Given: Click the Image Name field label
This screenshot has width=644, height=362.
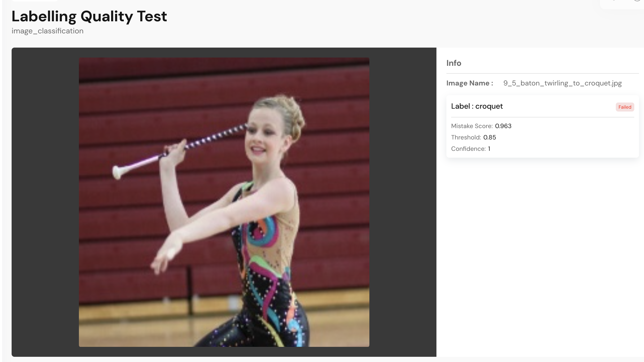Looking at the screenshot, I should click(x=470, y=83).
